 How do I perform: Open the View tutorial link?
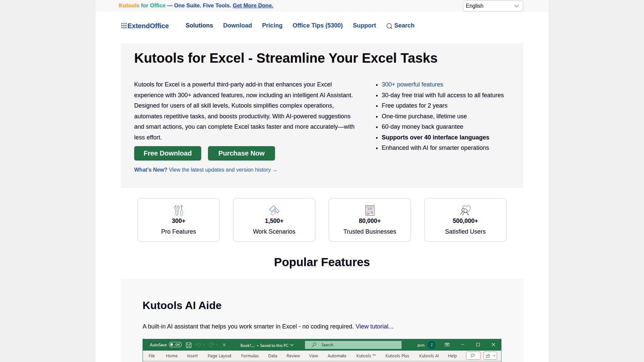[x=374, y=326]
